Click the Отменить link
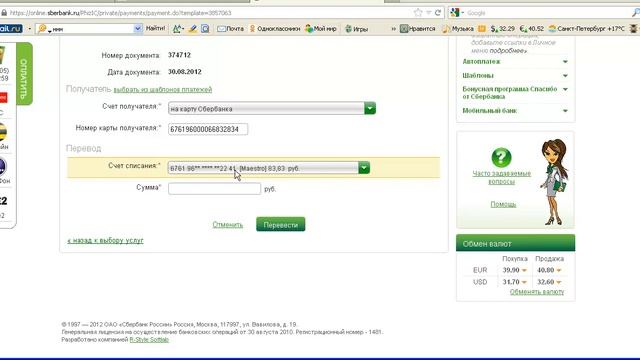 pos(228,224)
